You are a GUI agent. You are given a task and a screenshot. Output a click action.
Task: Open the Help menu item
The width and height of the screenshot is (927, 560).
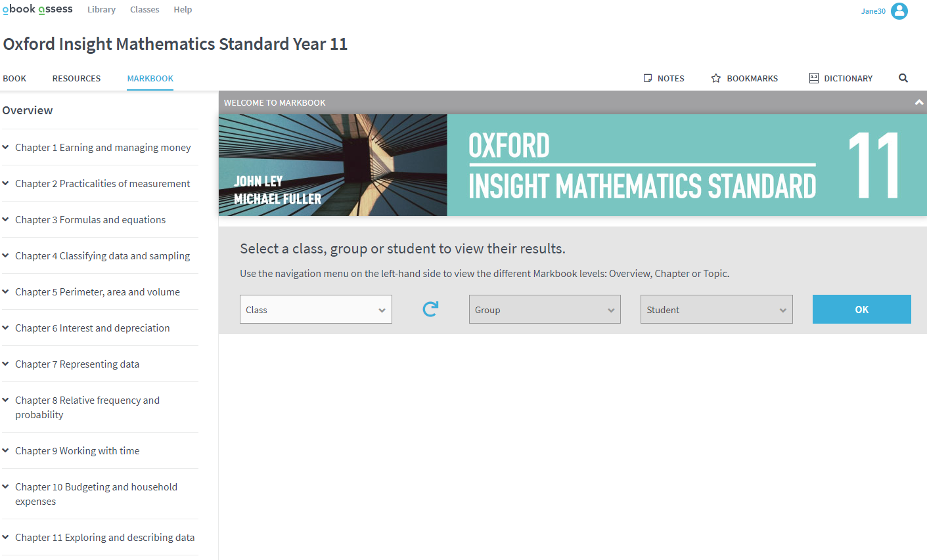(x=183, y=10)
